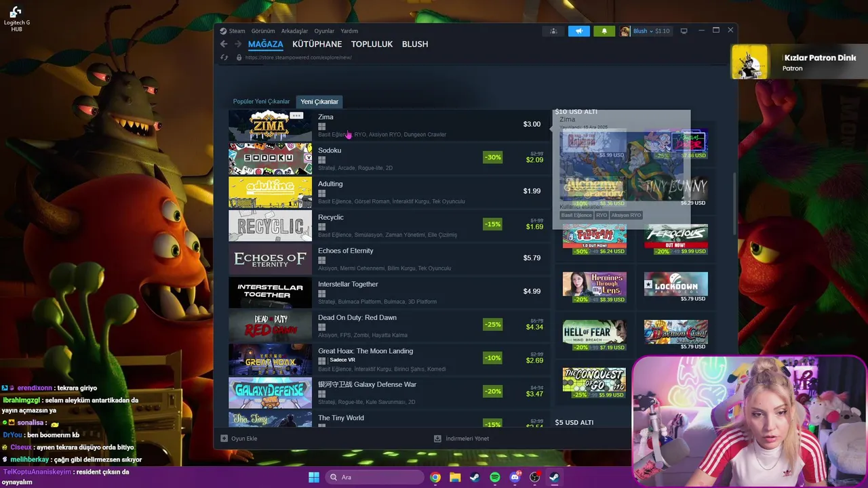Open the Zima game listing

pyautogui.click(x=389, y=125)
